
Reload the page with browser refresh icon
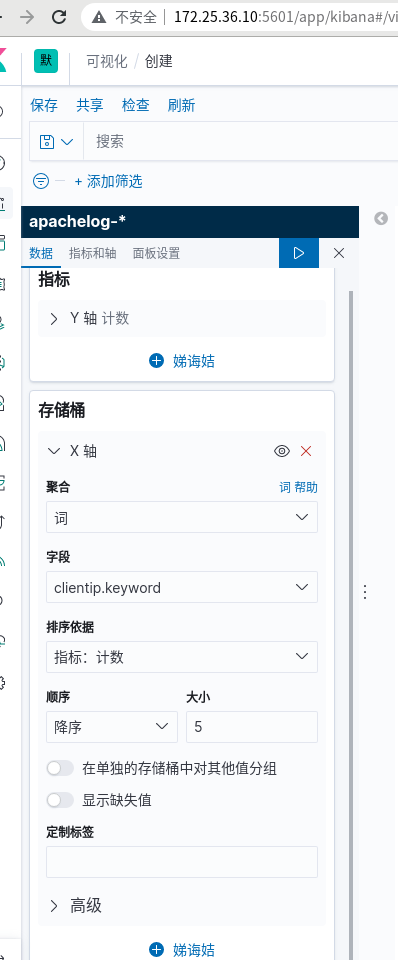click(59, 17)
